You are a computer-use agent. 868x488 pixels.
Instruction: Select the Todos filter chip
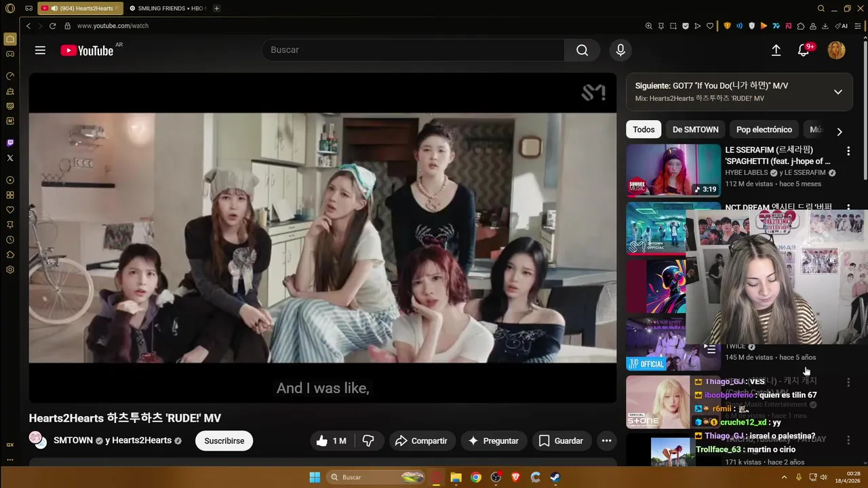click(644, 129)
